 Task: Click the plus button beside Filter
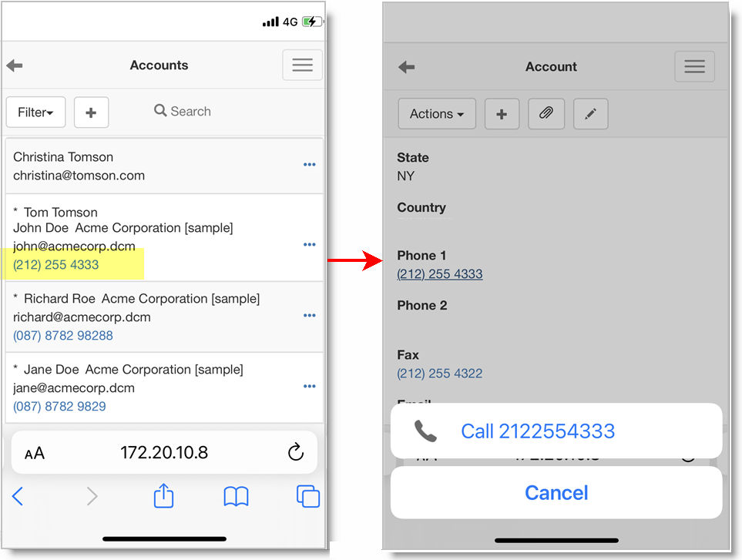[x=91, y=112]
